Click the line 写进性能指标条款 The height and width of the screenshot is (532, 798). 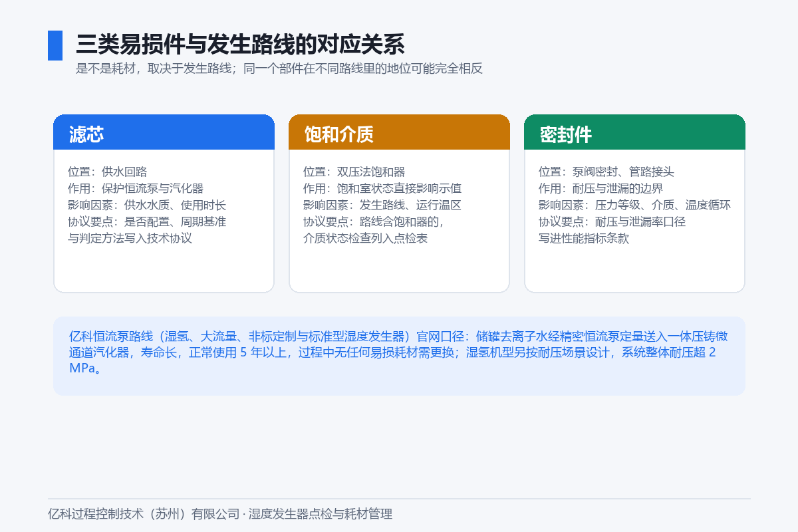coord(584,238)
